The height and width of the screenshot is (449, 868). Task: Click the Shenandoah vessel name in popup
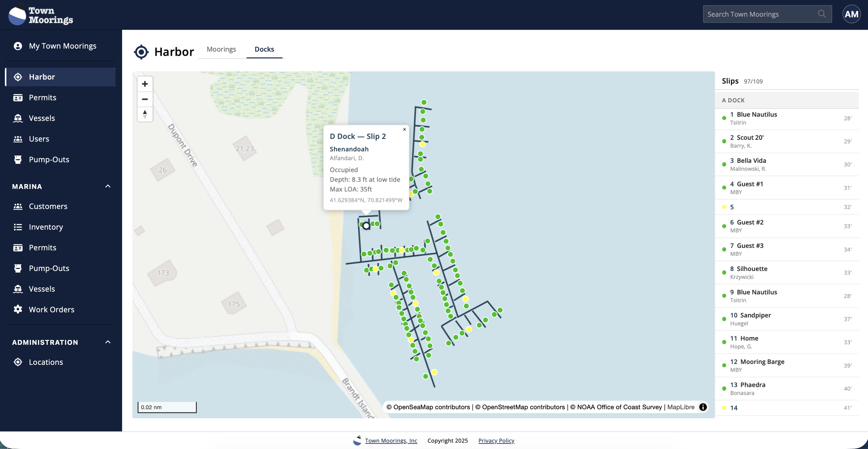[x=349, y=149]
